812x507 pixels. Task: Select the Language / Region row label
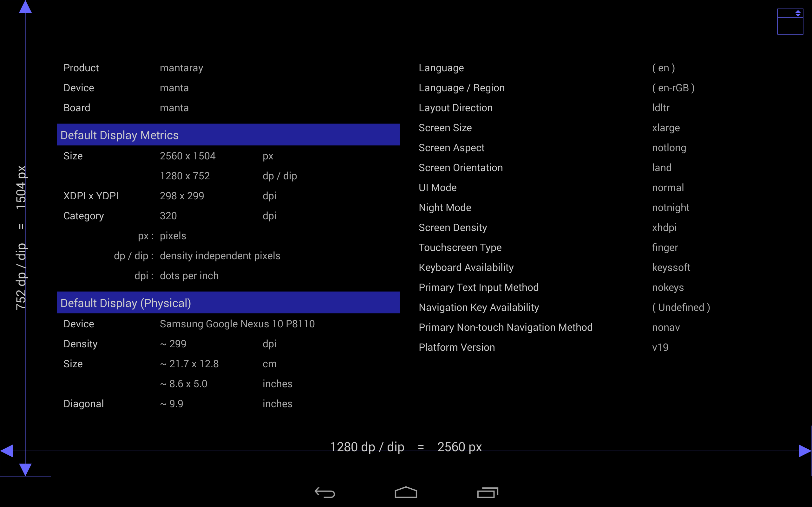462,88
